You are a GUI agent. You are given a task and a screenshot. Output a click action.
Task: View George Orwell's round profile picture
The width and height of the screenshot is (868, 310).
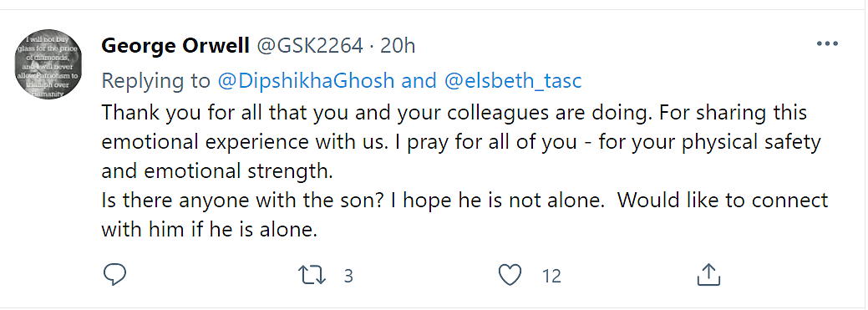click(48, 64)
